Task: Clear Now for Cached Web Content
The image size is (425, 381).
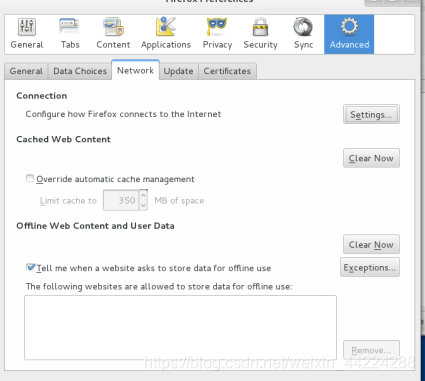Action: [371, 158]
